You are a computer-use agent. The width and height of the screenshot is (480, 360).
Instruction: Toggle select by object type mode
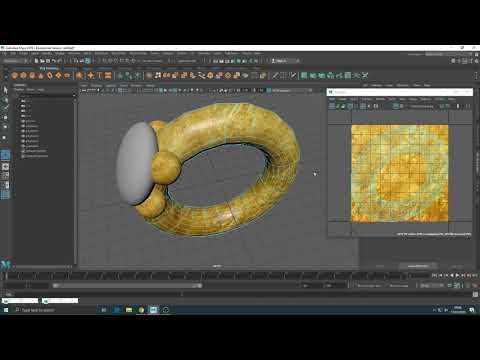[82, 61]
